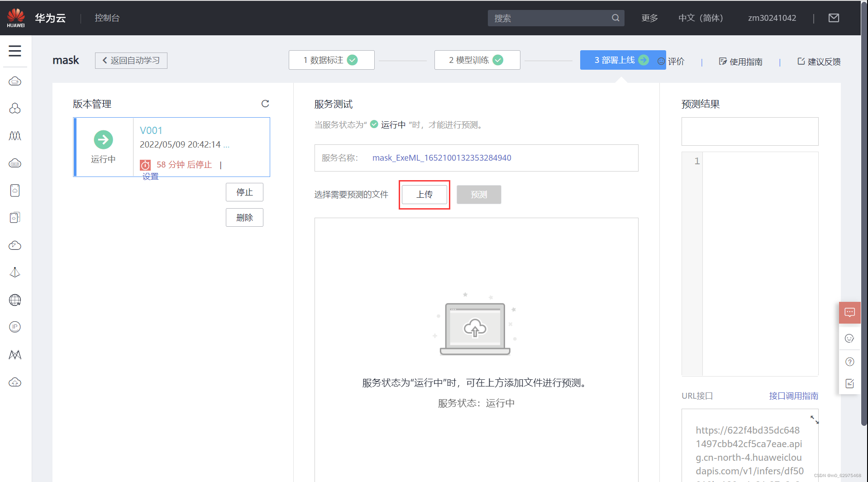
Task: Open 使用指南 user guide
Action: point(740,62)
